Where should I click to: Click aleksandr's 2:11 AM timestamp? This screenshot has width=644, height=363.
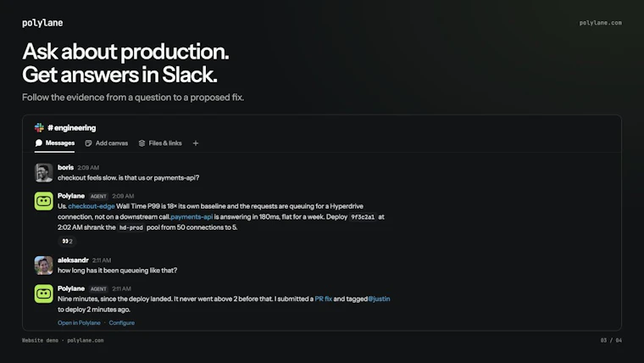click(x=102, y=260)
